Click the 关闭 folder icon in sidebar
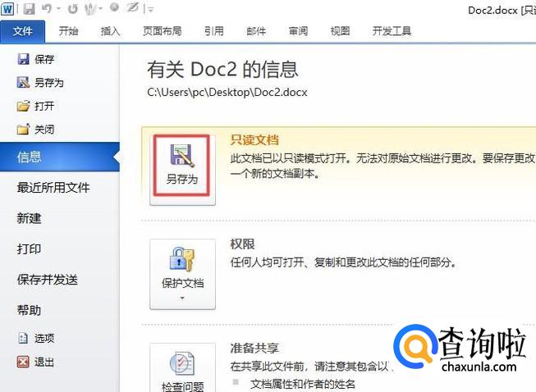The width and height of the screenshot is (536, 392). pos(23,129)
